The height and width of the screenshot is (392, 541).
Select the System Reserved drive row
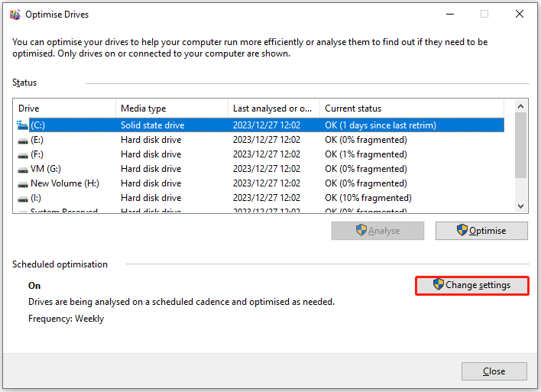point(64,211)
